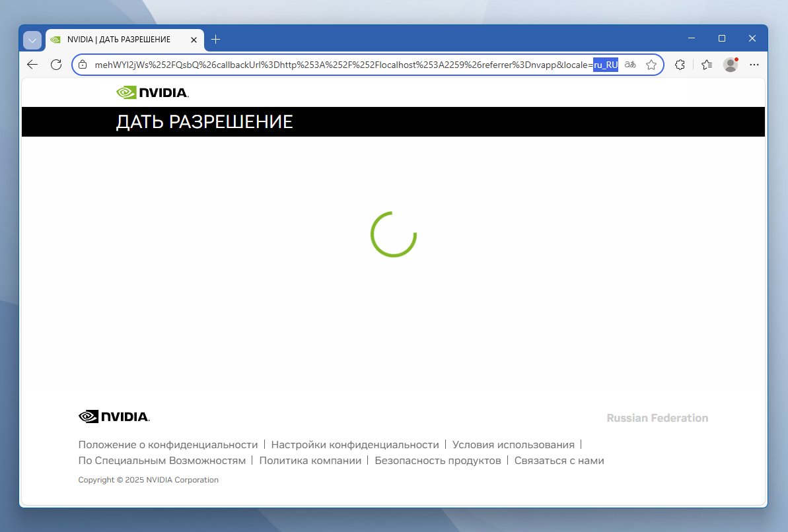
Task: Click Copyright © 2025 NVIDIA Corporation text
Action: pos(148,480)
